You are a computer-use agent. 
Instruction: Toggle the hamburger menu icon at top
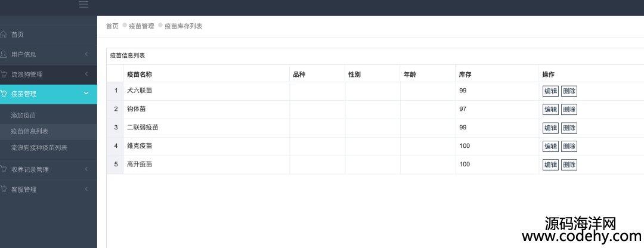click(x=84, y=5)
